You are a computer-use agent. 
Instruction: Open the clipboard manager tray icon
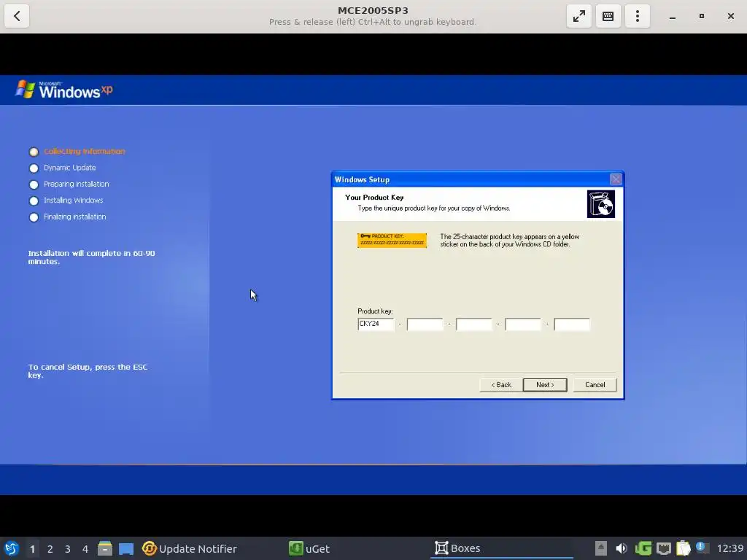pos(683,548)
